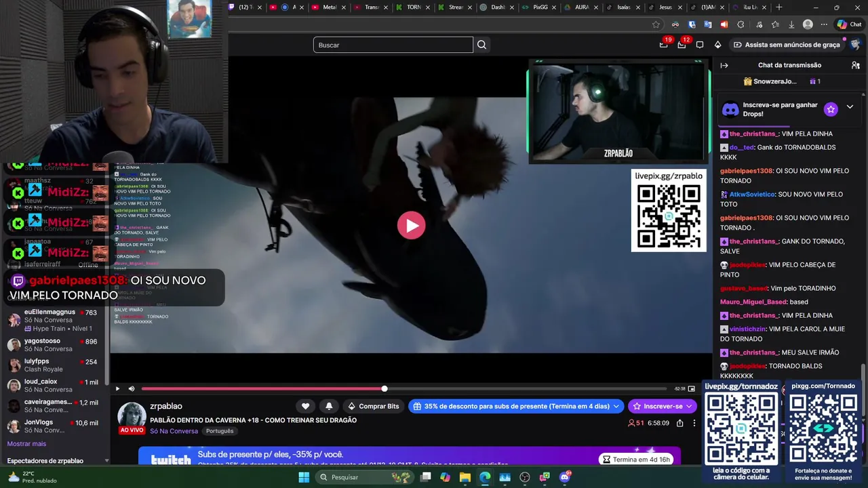Switch to the Metal YouTube tab
Viewport: 868px width, 488px height.
329,7
